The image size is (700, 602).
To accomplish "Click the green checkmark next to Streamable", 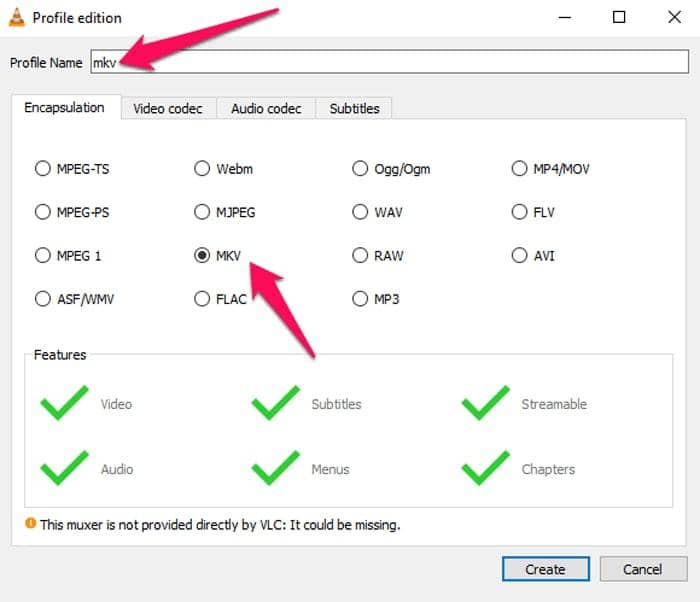I will click(486, 403).
